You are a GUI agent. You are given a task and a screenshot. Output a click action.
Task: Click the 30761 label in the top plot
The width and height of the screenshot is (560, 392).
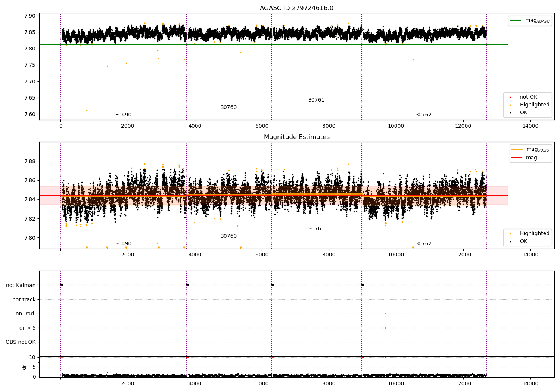[316, 100]
